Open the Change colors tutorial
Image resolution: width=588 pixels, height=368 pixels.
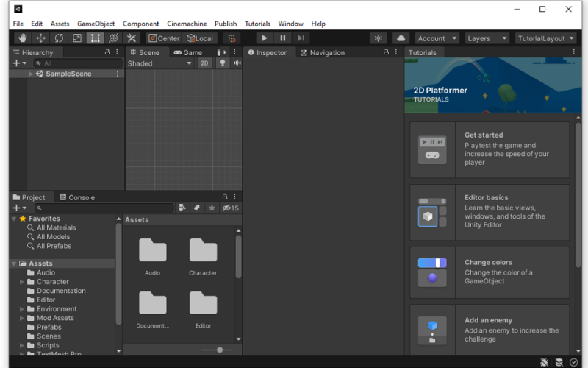(490, 272)
